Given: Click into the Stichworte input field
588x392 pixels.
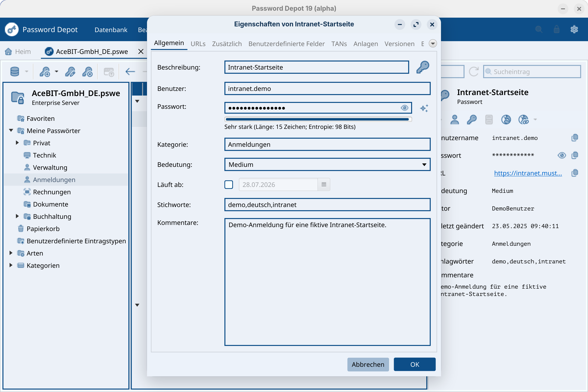Looking at the screenshot, I should [327, 205].
